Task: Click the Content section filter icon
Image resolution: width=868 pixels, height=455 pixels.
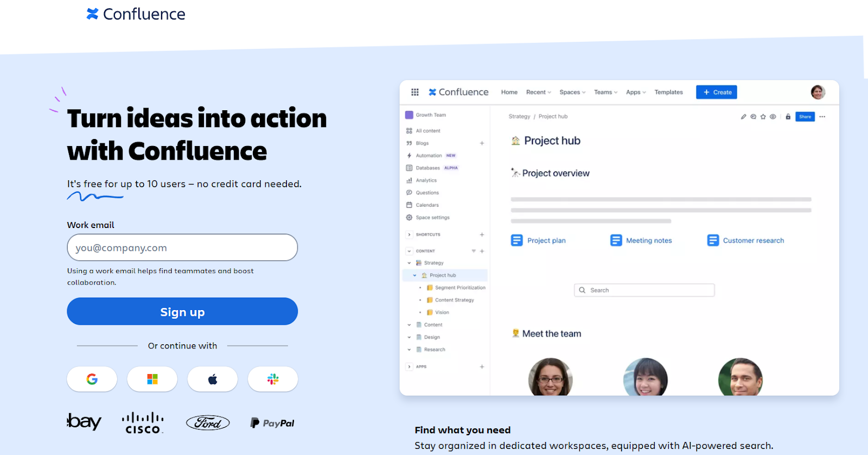Action: (474, 251)
